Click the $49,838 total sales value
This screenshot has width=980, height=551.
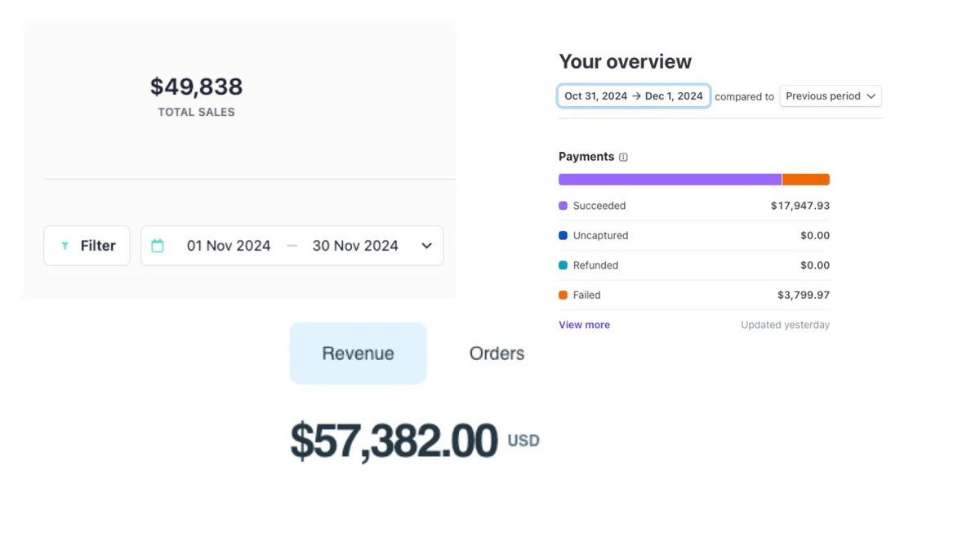point(196,87)
